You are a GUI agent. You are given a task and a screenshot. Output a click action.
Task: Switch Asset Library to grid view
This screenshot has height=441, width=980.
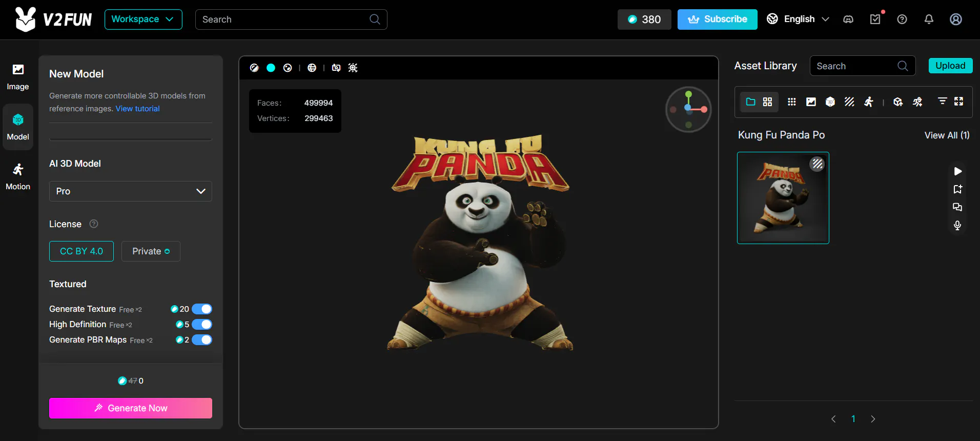[767, 102]
